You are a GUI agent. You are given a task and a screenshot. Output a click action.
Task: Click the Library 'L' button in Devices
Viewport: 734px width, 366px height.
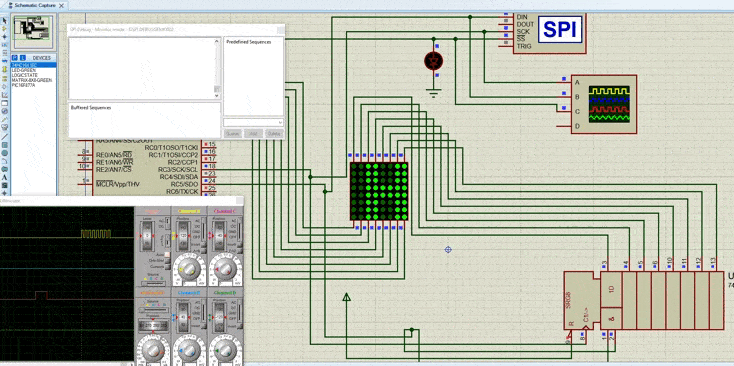(22, 58)
